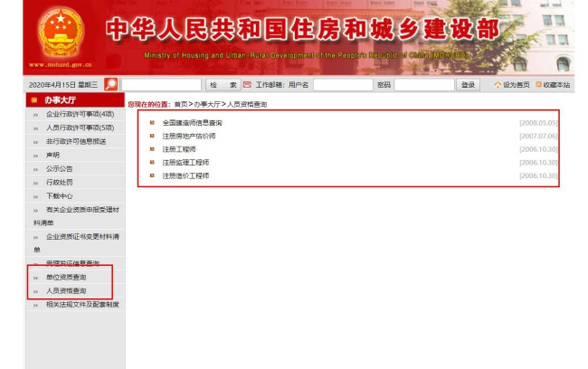Click bullet icon beside 注册工程师
The image size is (588, 369).
pyautogui.click(x=152, y=149)
